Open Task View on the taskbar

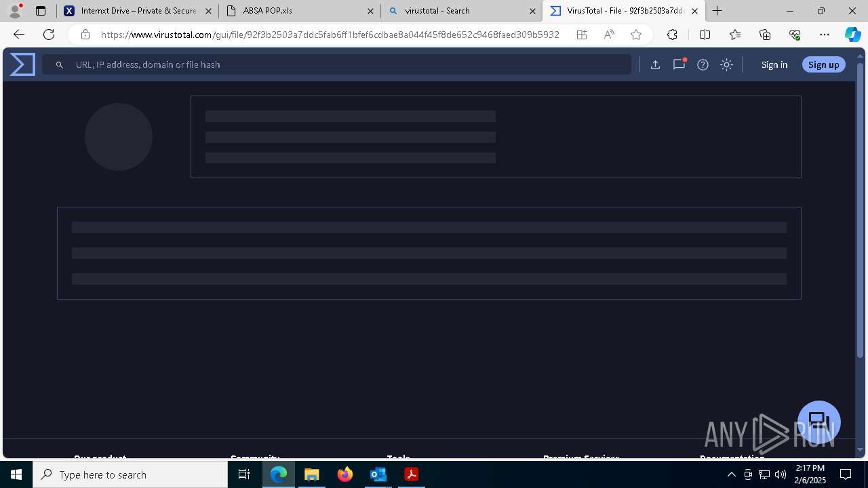(x=244, y=474)
